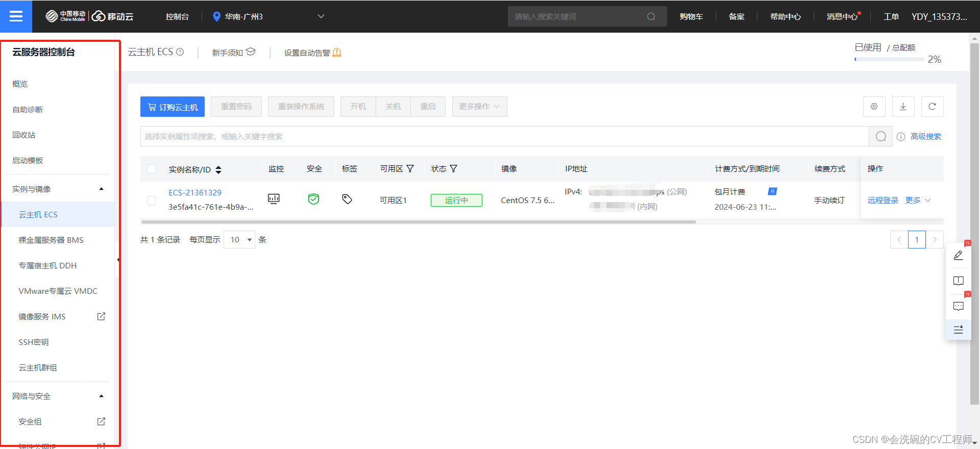This screenshot has height=449, width=980.
Task: Click 订购云主机 button
Action: click(x=173, y=107)
